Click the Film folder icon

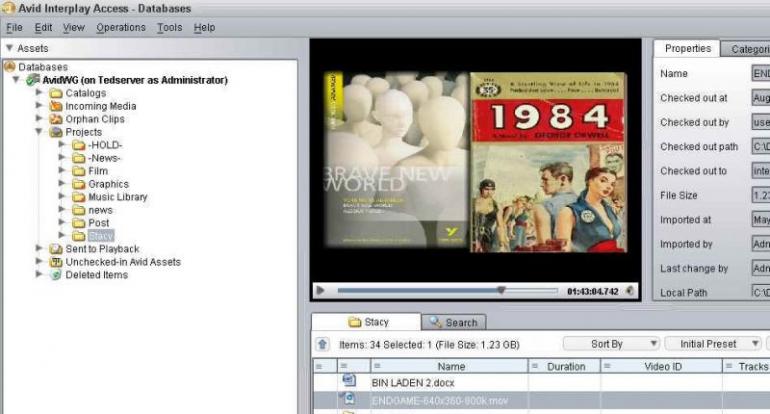point(79,171)
